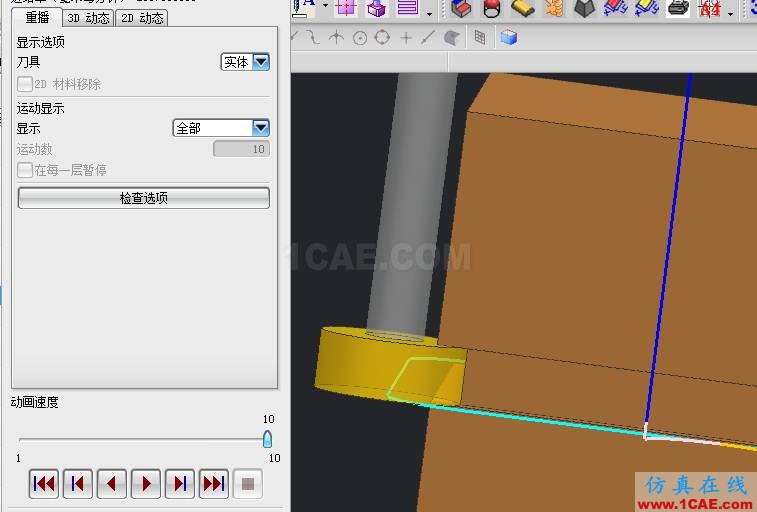Click the 检查选项 button
The width and height of the screenshot is (757, 512).
tap(143, 198)
